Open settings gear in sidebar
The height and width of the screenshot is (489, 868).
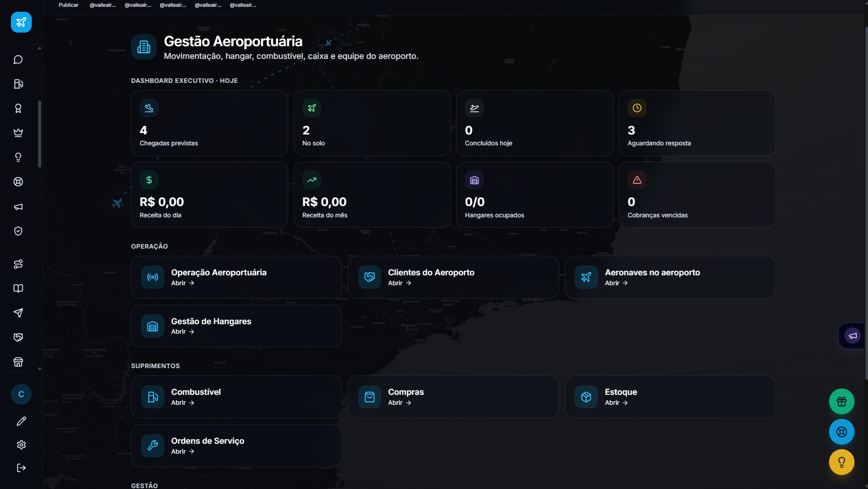21,445
